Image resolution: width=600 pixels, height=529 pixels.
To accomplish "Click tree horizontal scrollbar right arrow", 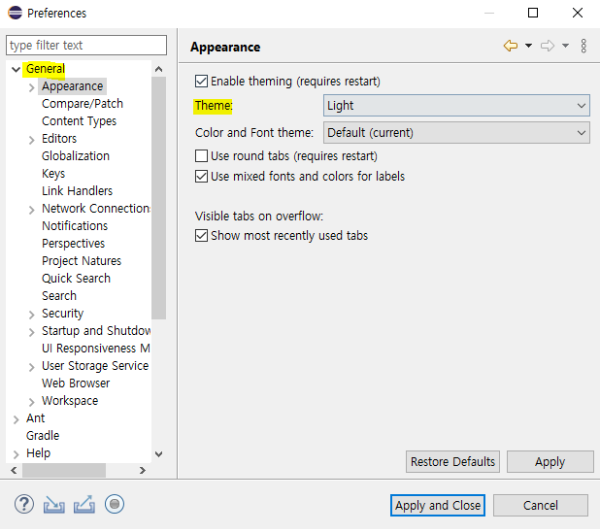I will point(143,470).
